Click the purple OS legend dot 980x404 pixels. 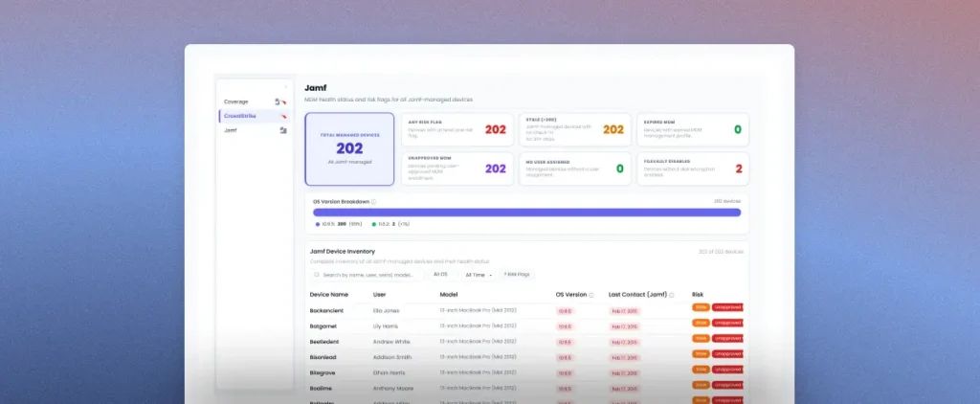318,224
